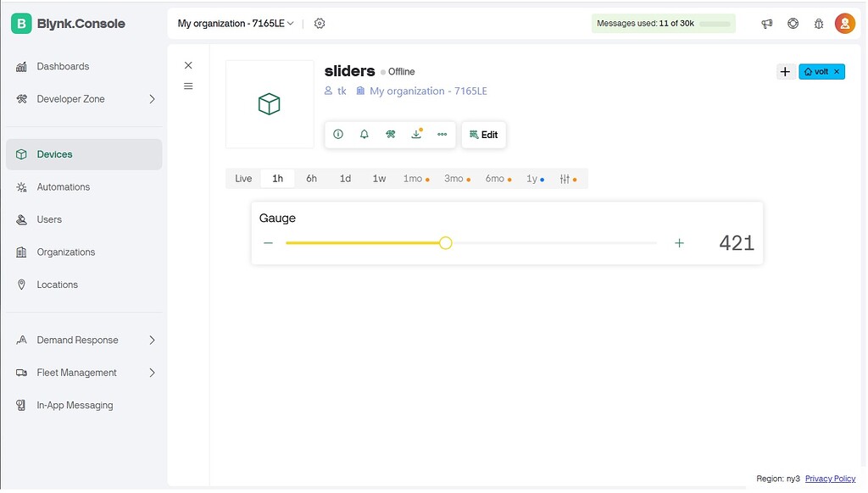Report a bug using the bug icon
This screenshot has height=493, width=868.
pos(819,23)
